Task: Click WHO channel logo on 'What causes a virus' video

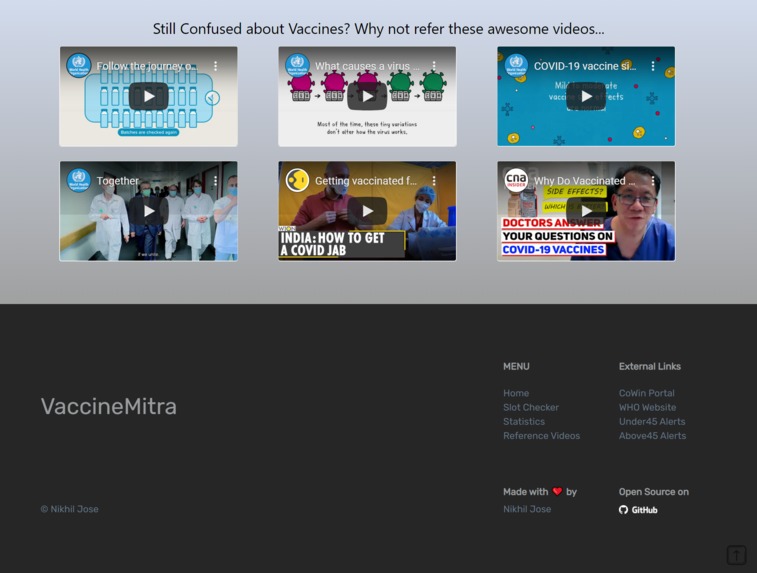Action: (x=297, y=65)
